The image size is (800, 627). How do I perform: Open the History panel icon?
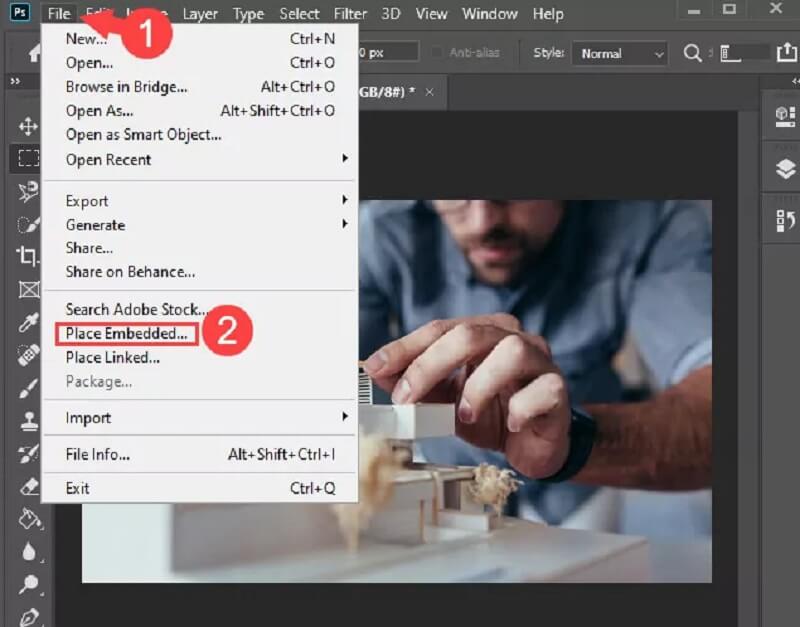[x=785, y=221]
